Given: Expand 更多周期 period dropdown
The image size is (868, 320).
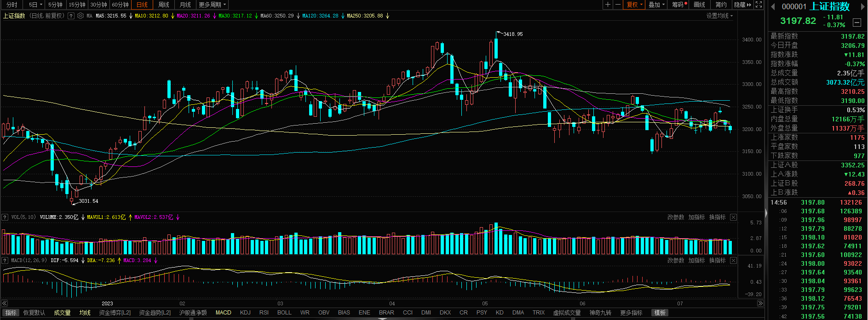Looking at the screenshot, I should (212, 5).
